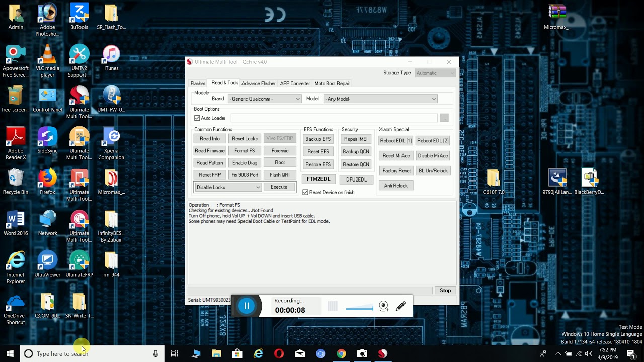644x362 pixels.
Task: Open the Storage Type dropdown
Action: coord(435,73)
